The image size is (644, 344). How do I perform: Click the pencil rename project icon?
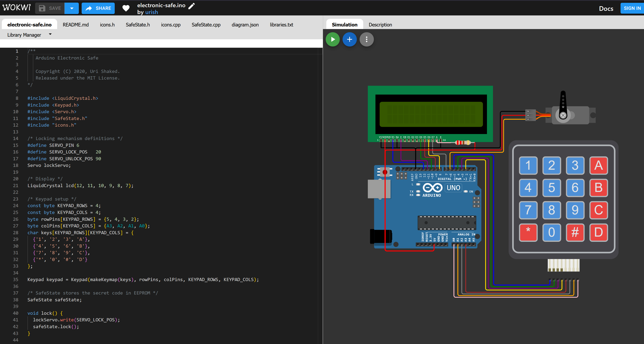tap(192, 6)
